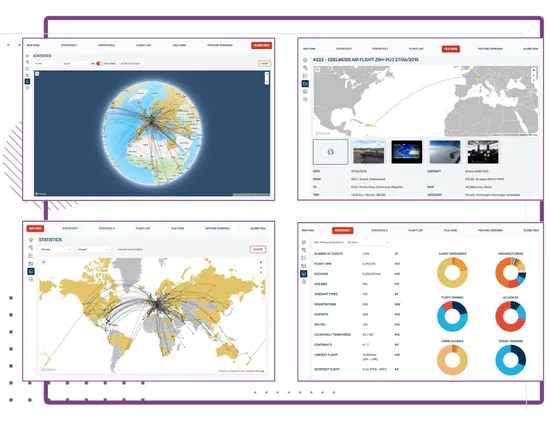Click the red Globe View button
The image size is (550, 427).
pyautogui.click(x=261, y=45)
